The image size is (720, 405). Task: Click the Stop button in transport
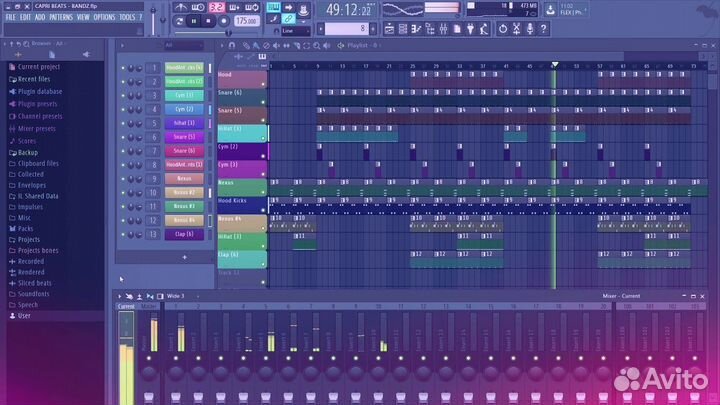210,20
